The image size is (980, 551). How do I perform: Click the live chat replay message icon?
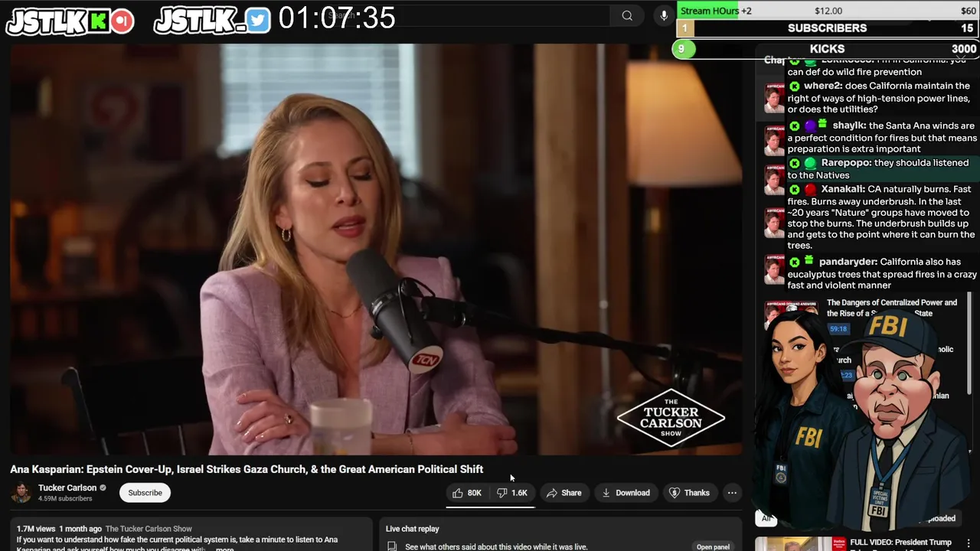[392, 546]
